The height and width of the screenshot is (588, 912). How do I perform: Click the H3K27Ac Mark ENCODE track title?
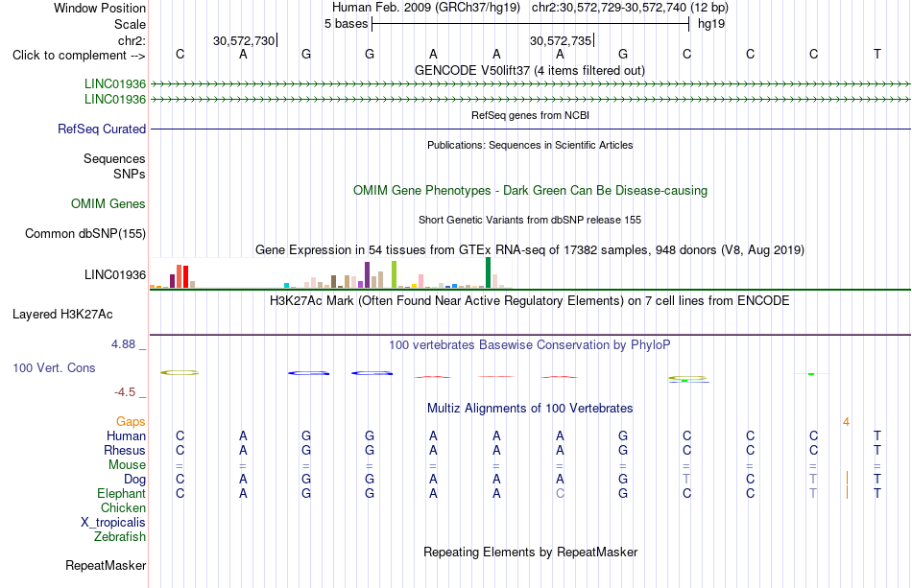click(x=530, y=300)
